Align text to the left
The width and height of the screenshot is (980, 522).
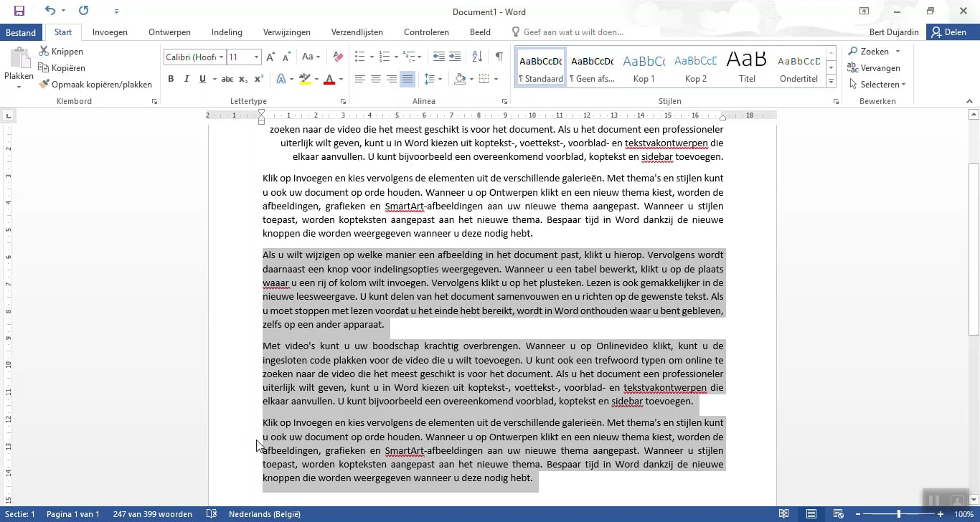pyautogui.click(x=360, y=79)
